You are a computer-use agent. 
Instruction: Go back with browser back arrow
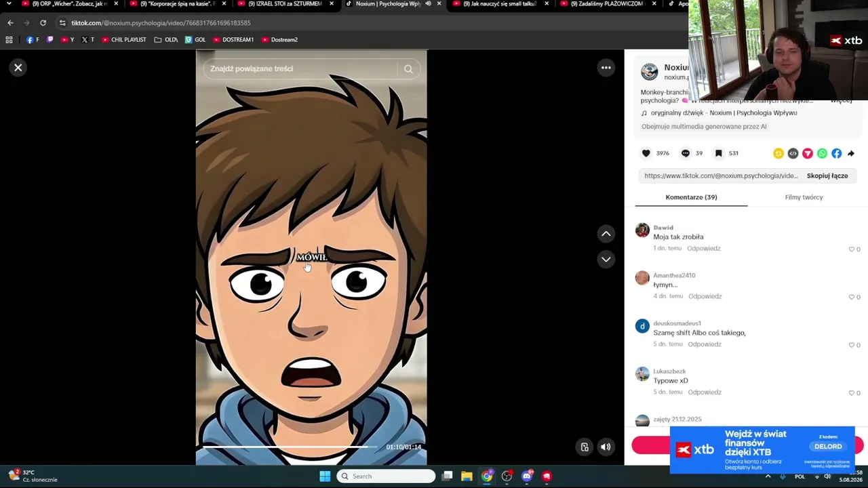click(x=10, y=23)
